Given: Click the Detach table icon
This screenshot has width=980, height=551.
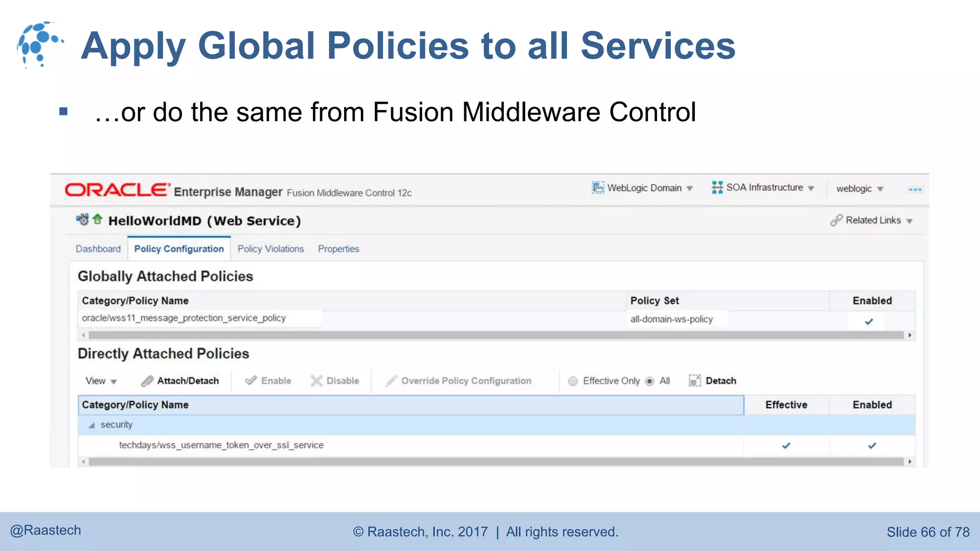Looking at the screenshot, I should (x=694, y=381).
